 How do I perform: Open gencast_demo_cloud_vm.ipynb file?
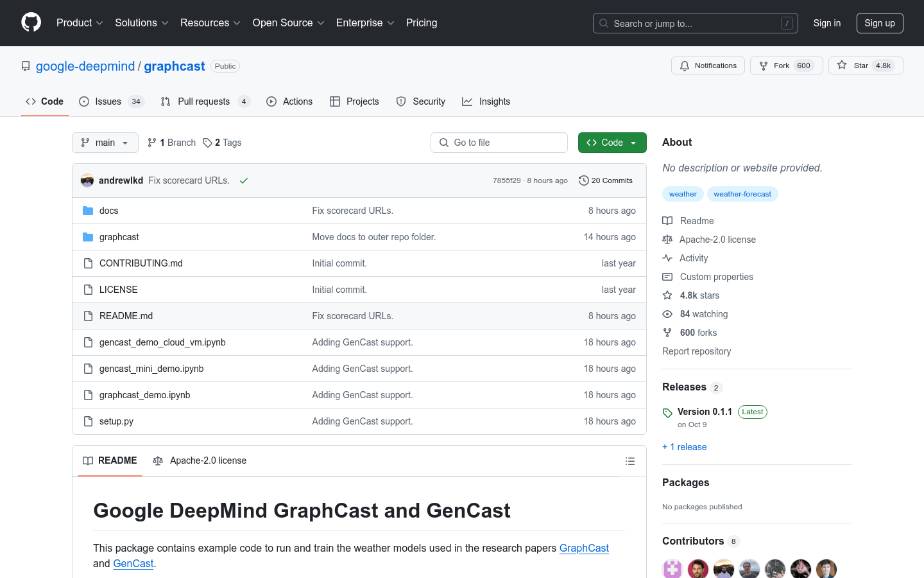(162, 342)
